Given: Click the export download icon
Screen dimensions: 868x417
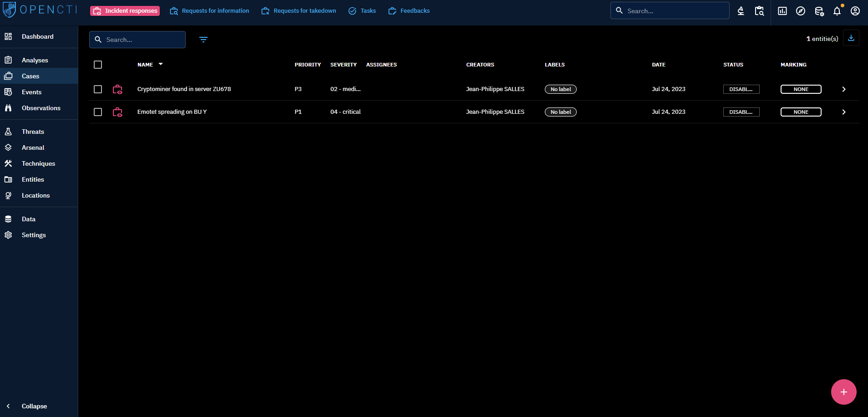Looking at the screenshot, I should [x=851, y=38].
